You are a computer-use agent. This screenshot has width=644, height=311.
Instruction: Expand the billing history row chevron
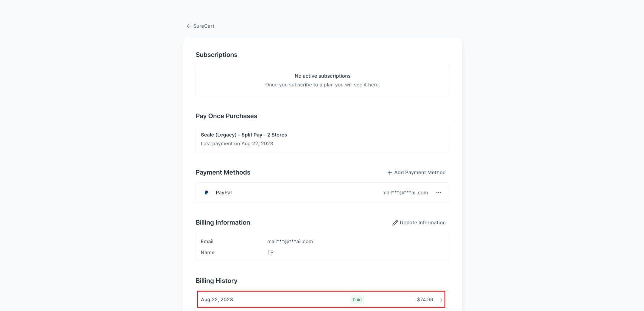point(441,300)
